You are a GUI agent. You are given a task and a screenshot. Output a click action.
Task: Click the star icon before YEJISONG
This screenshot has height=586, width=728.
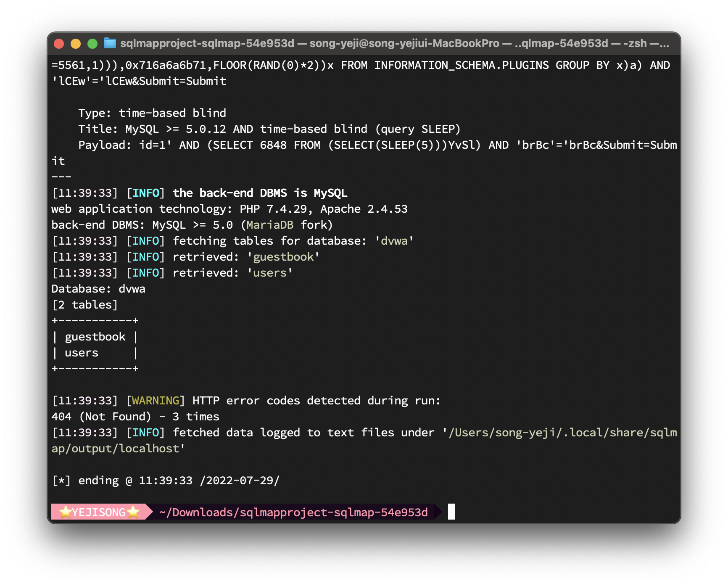point(66,512)
